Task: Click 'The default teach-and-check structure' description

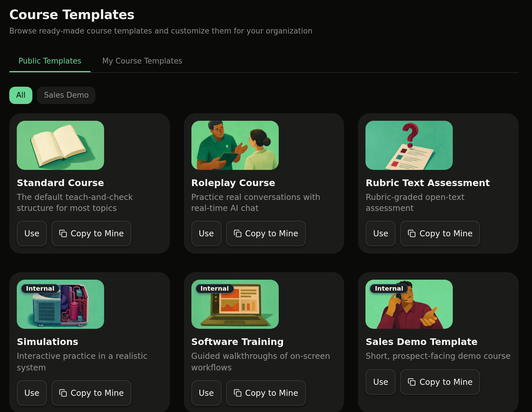Action: pos(75,203)
